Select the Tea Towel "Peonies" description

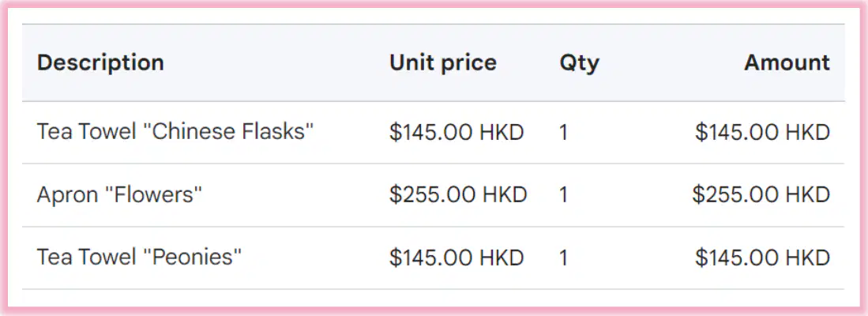(140, 258)
